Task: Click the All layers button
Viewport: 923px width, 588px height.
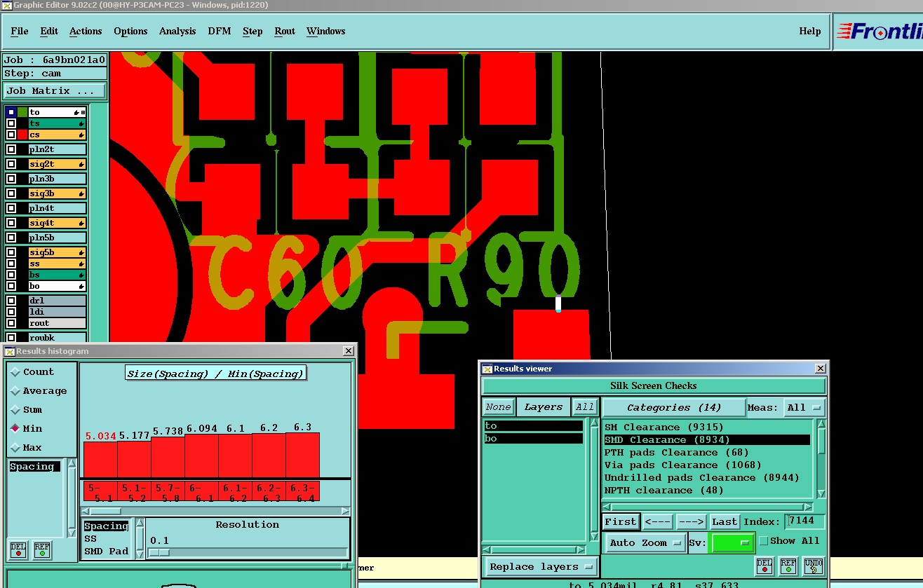Action: pos(585,407)
